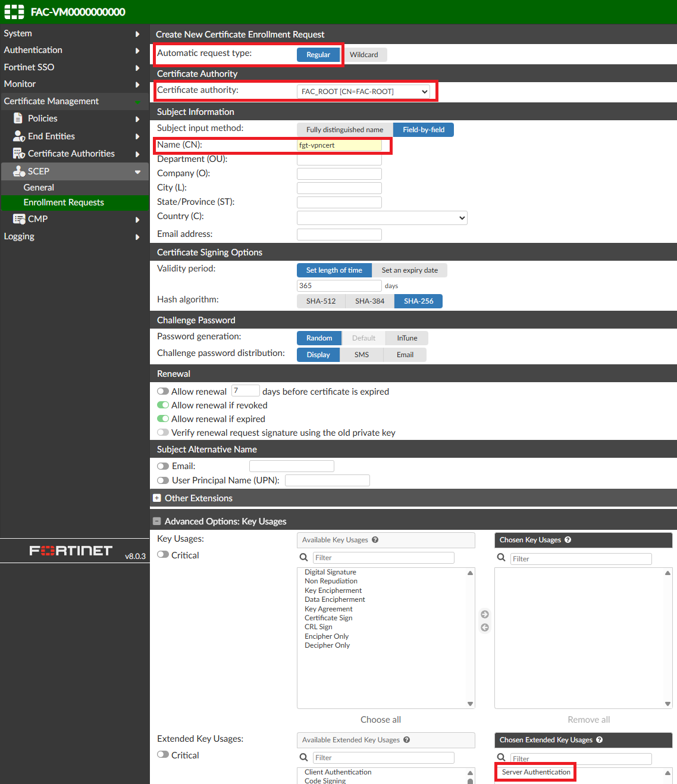The width and height of the screenshot is (677, 784).
Task: Click search icon for Available Extended Key Usages
Action: [303, 758]
